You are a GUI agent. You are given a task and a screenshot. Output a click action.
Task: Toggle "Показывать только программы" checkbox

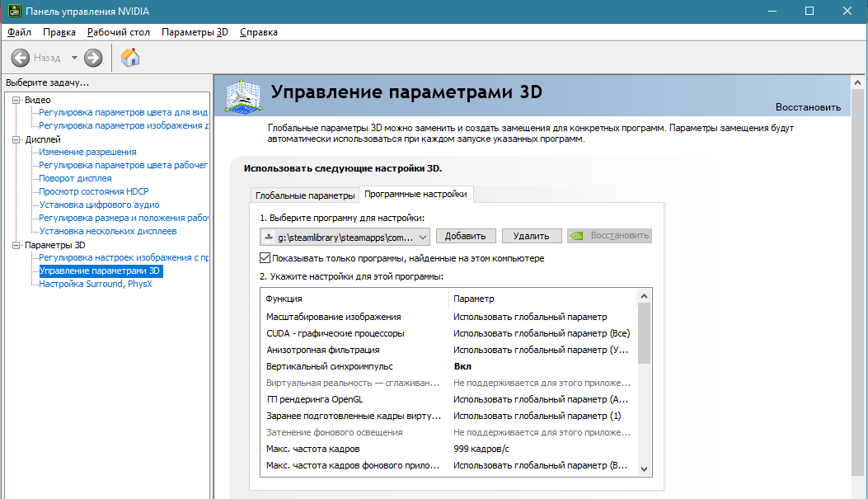(x=265, y=258)
